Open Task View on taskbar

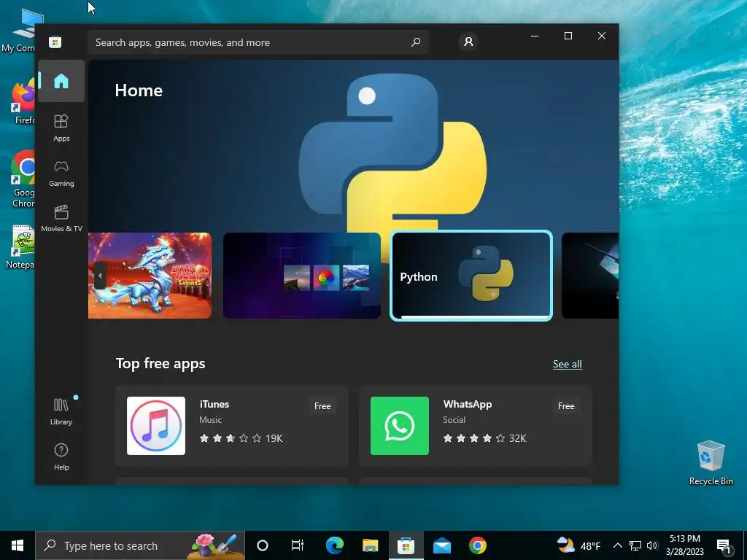point(298,545)
